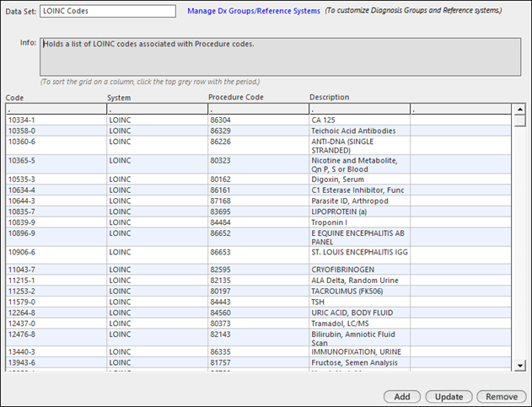Viewport: 532px width, 407px height.
Task: Focus the Data Set field with LOINC Codes
Action: coord(108,11)
